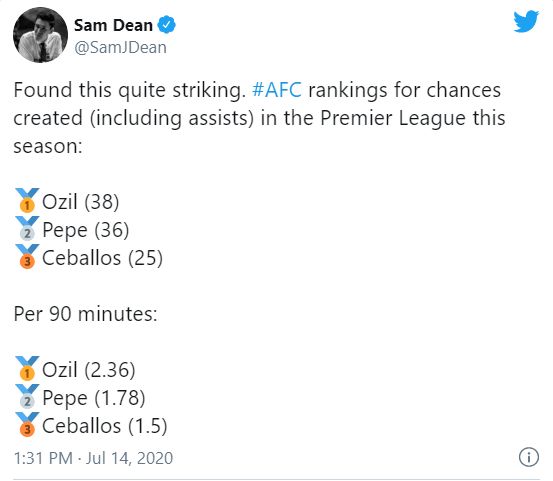Click the 'Ceballos (25)' text
The width and height of the screenshot is (553, 481).
click(102, 258)
